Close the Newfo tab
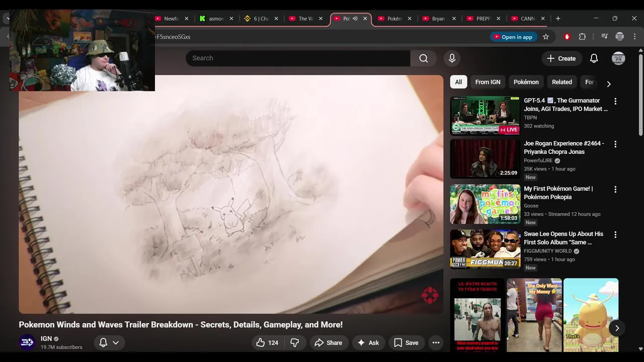This screenshot has height=362, width=644. (x=187, y=19)
